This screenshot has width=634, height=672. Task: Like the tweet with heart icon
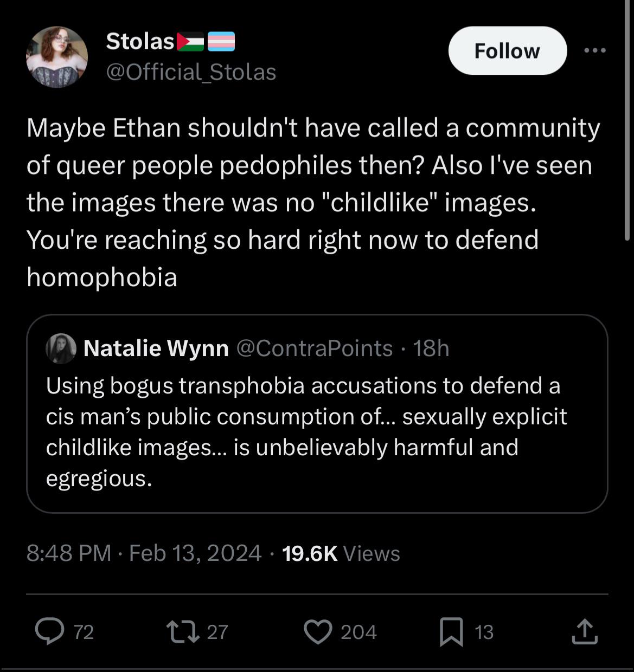coord(317,632)
